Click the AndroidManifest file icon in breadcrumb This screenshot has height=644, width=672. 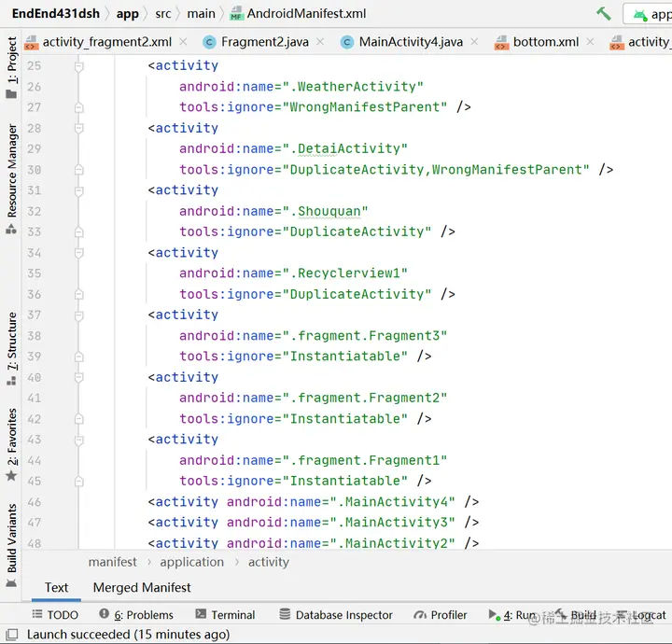point(236,14)
